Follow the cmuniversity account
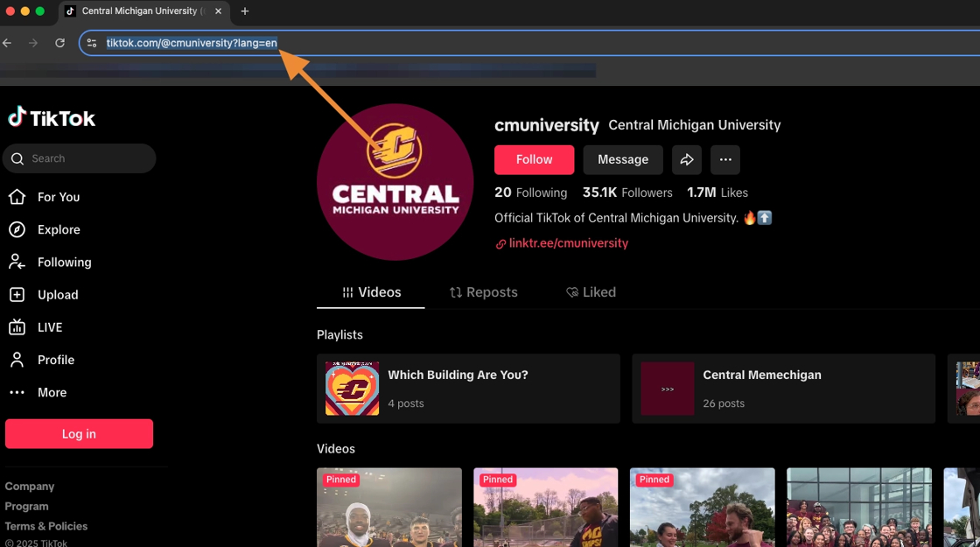The image size is (980, 547). 534,159
